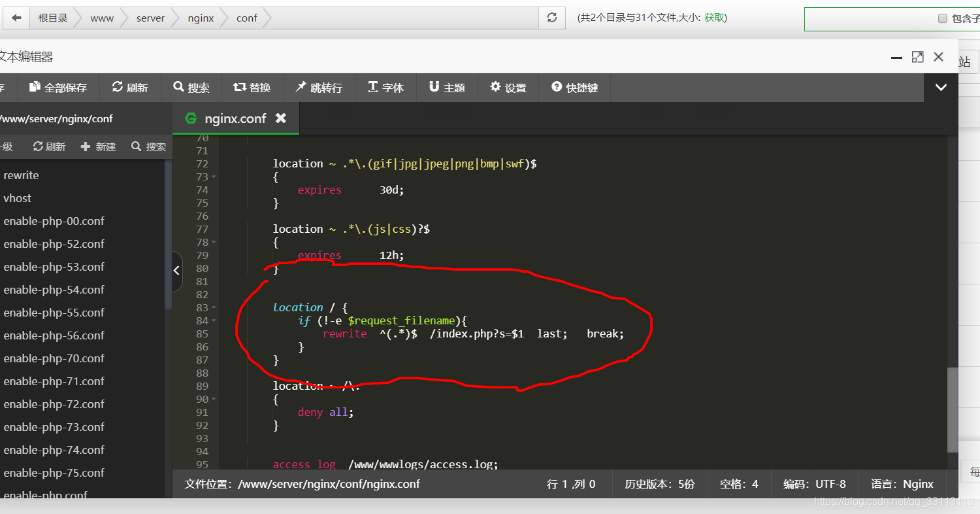Toggle code folding on line 83
This screenshot has width=980, height=514.
click(x=214, y=307)
